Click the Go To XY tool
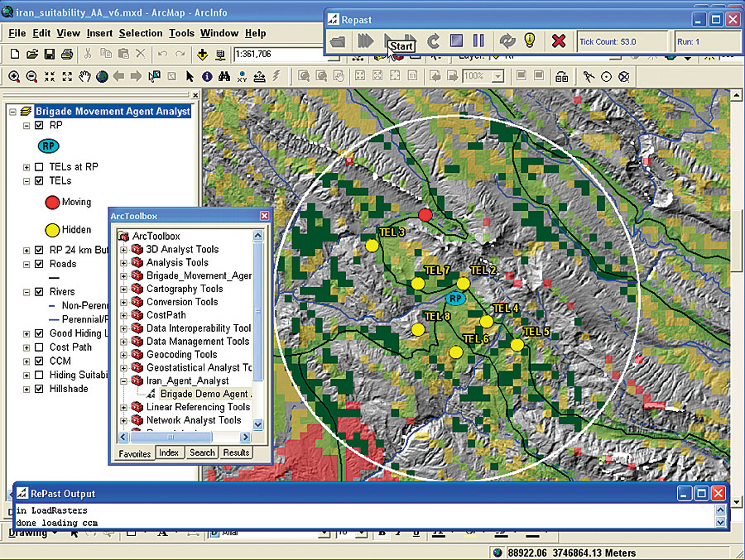This screenshot has height=560, width=745. click(x=242, y=76)
